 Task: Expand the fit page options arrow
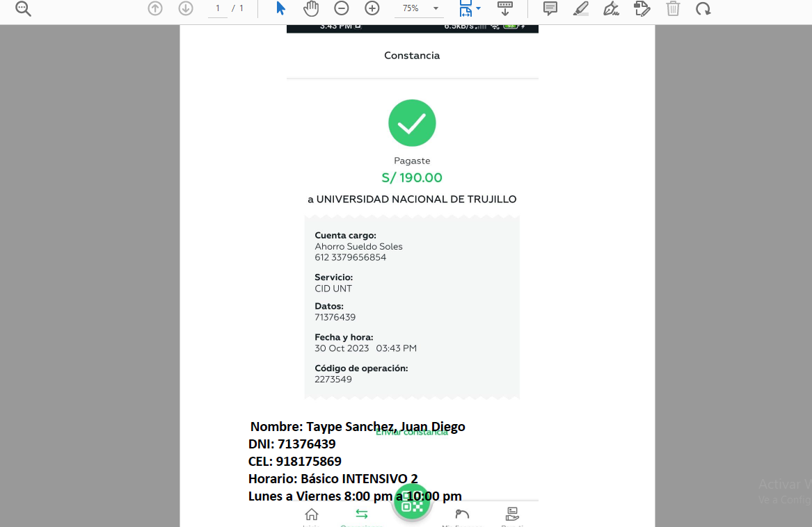(479, 8)
